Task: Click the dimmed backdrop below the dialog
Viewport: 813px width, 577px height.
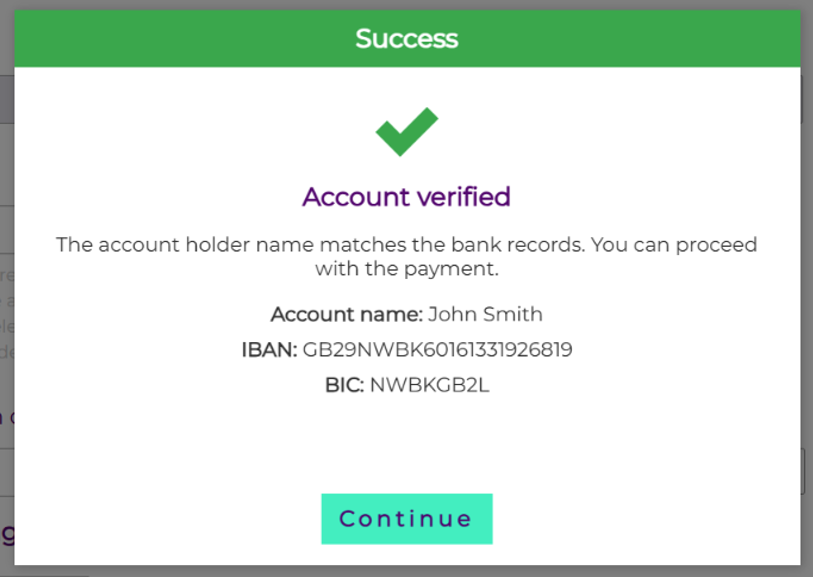Action: [x=406, y=572]
